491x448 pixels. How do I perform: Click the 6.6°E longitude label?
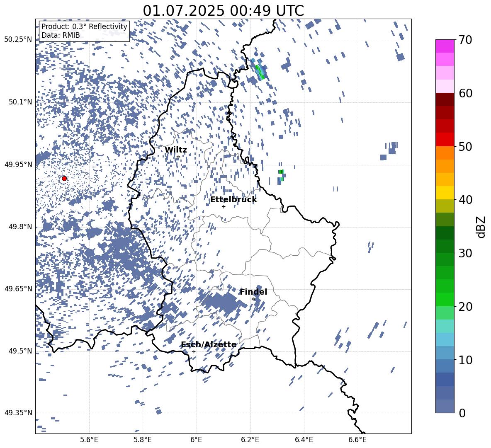357,440
